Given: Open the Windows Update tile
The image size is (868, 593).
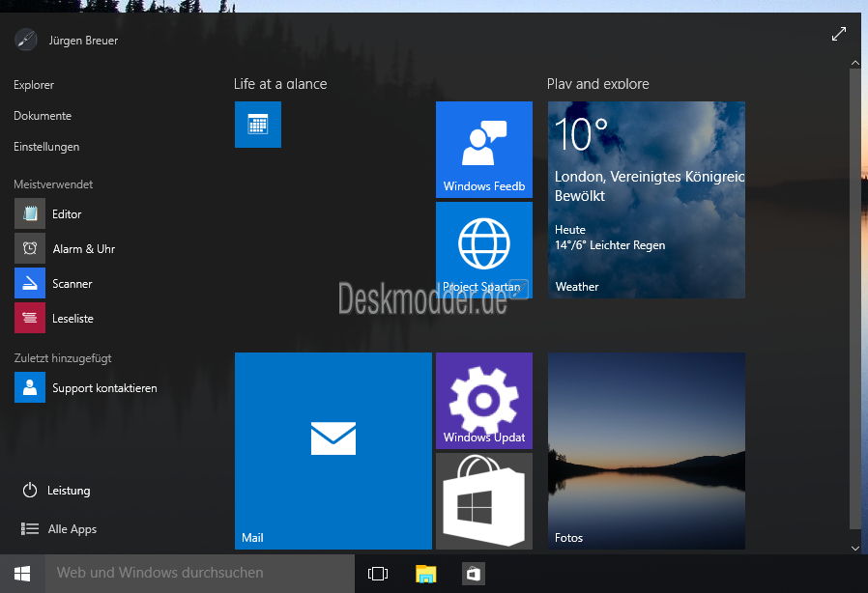Looking at the screenshot, I should 484,401.
